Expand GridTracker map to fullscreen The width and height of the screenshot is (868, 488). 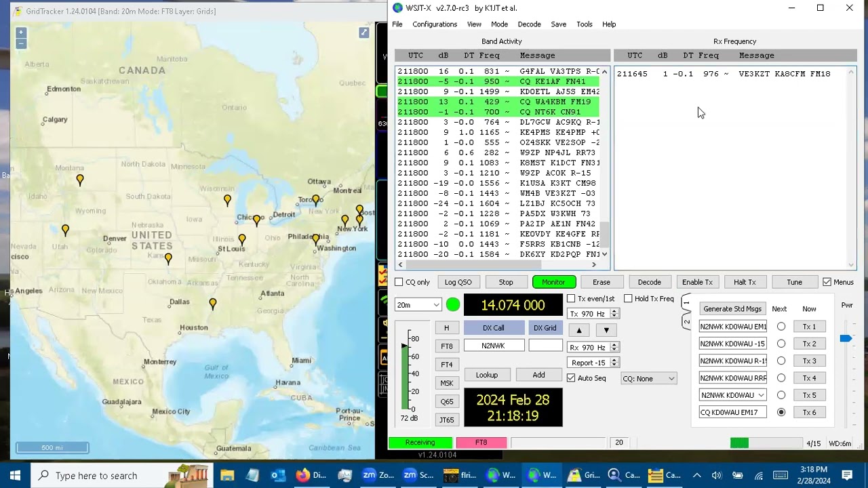pos(364,33)
